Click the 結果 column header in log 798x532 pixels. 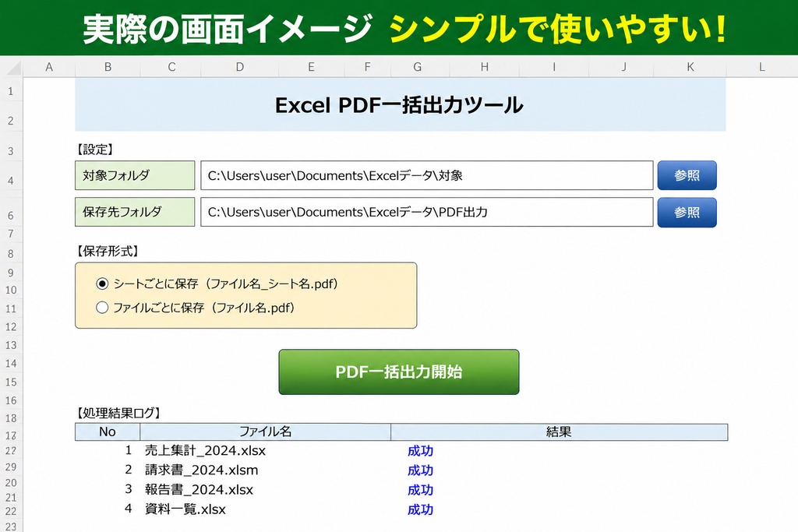coord(559,432)
